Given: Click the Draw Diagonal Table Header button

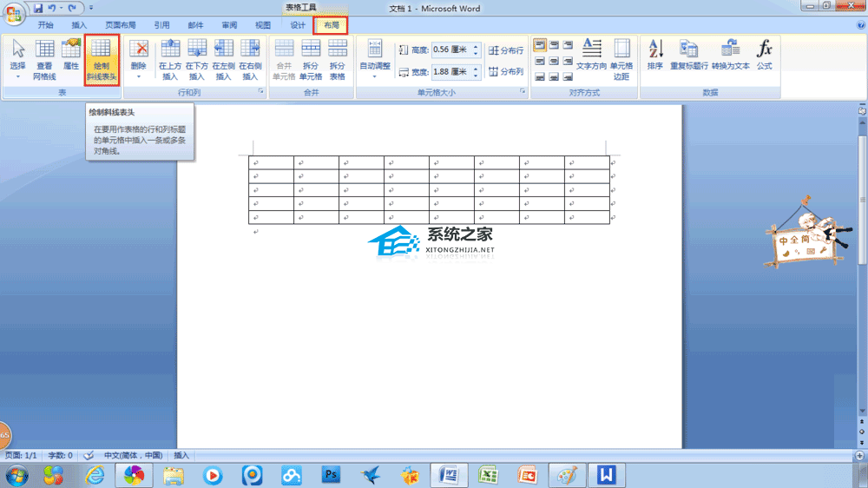Looking at the screenshot, I should [x=102, y=60].
